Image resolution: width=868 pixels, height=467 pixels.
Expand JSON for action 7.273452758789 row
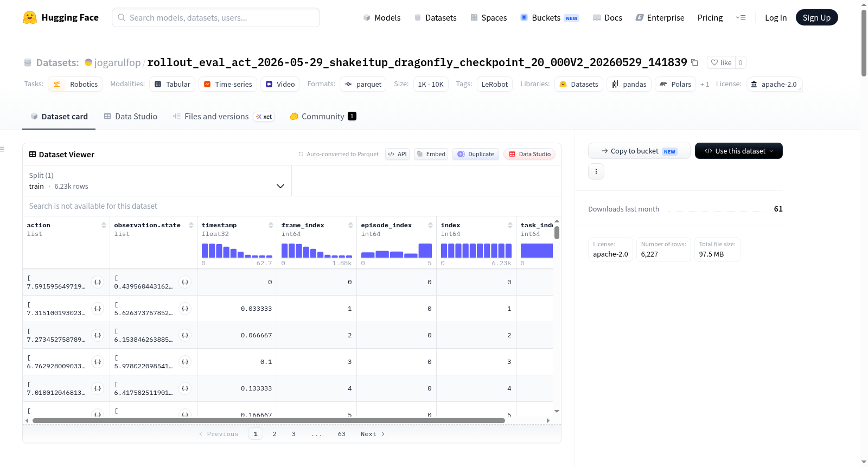click(x=98, y=335)
